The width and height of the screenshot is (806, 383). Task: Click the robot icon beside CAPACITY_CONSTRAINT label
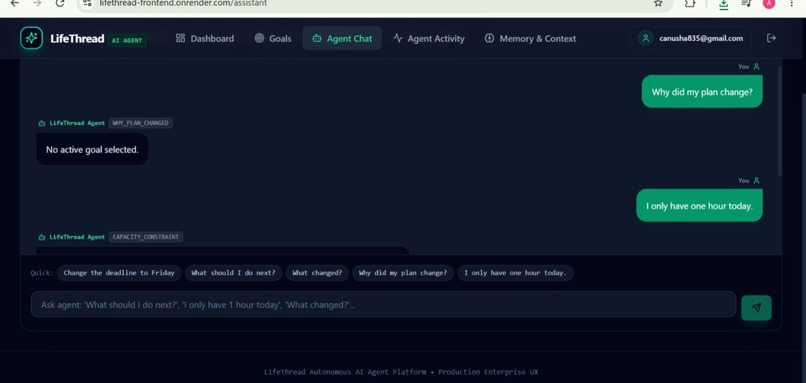(42, 238)
